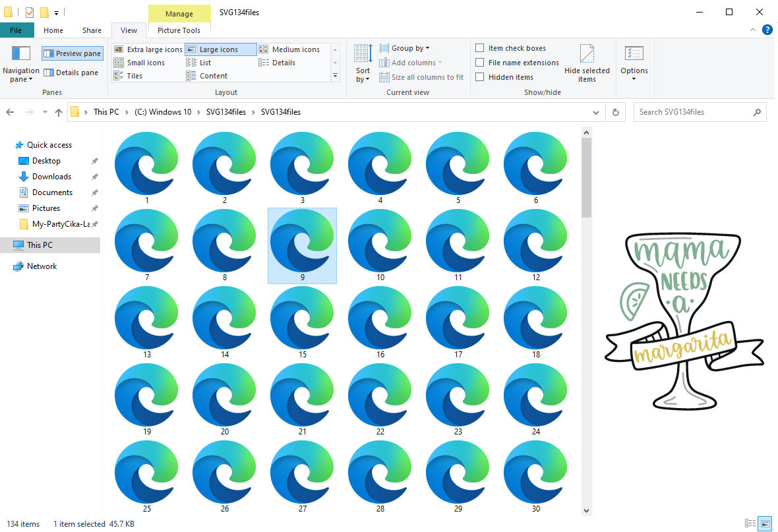This screenshot has height=532, width=778.
Task: Open the Sort by dropdown
Action: pos(363,64)
